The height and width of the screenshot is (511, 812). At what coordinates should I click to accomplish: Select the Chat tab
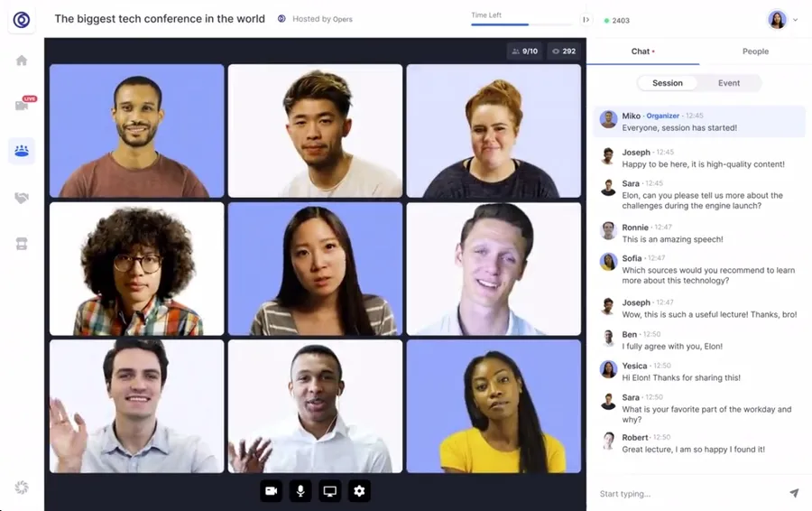pyautogui.click(x=642, y=51)
